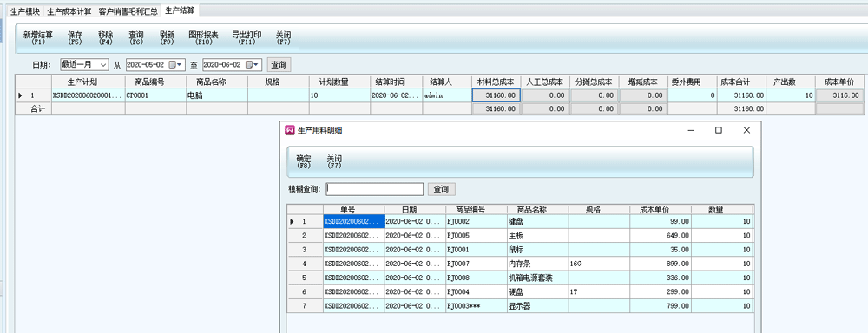This screenshot has width=868, height=333.
Task: Click the main grid 商品编号 column header
Action: [x=155, y=82]
